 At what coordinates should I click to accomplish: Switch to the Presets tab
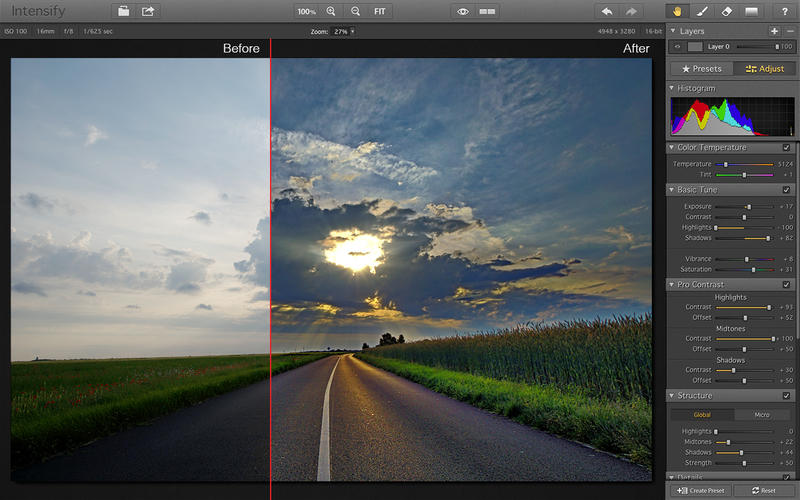click(702, 68)
